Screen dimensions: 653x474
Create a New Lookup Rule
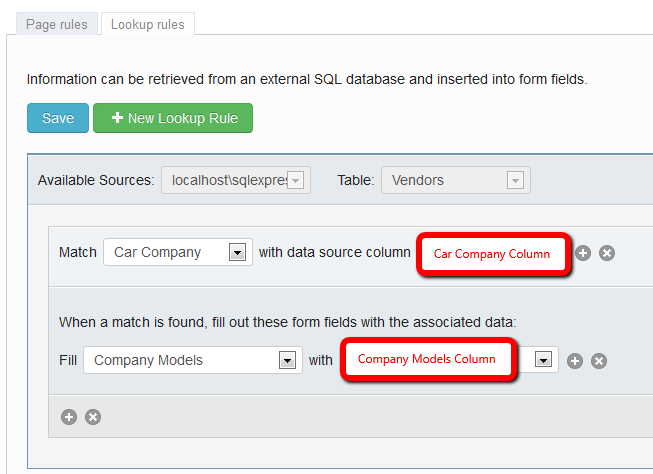173,118
